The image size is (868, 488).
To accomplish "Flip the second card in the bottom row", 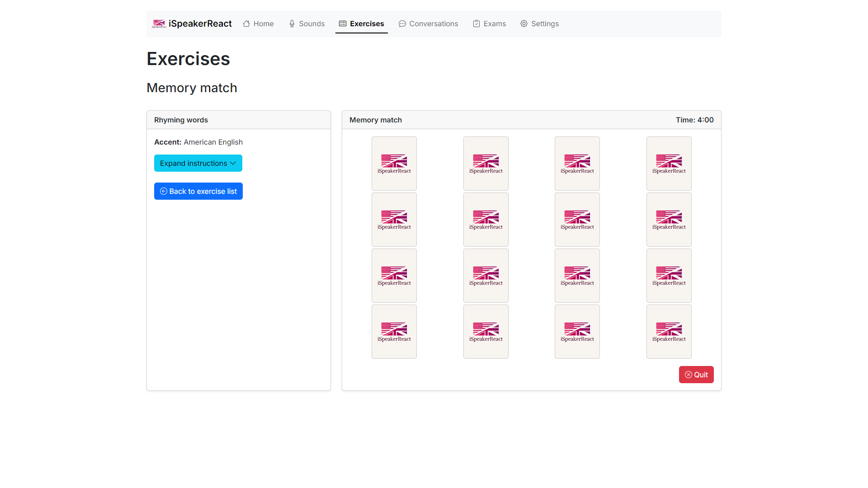I will pos(486,332).
